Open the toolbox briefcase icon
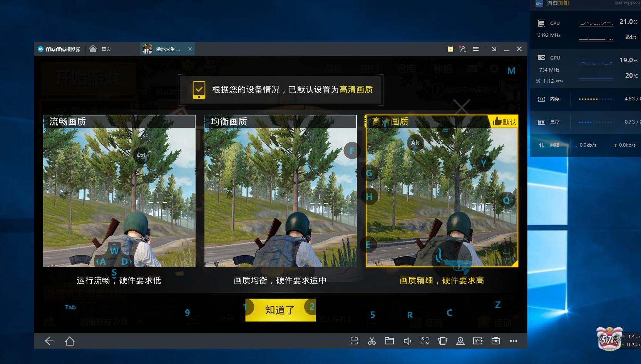The height and width of the screenshot is (364, 641). tap(496, 341)
